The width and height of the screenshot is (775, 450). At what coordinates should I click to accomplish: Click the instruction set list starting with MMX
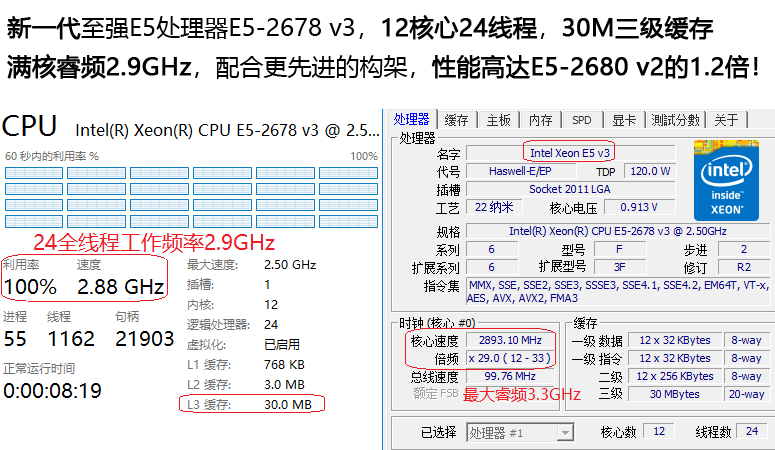[x=618, y=291]
